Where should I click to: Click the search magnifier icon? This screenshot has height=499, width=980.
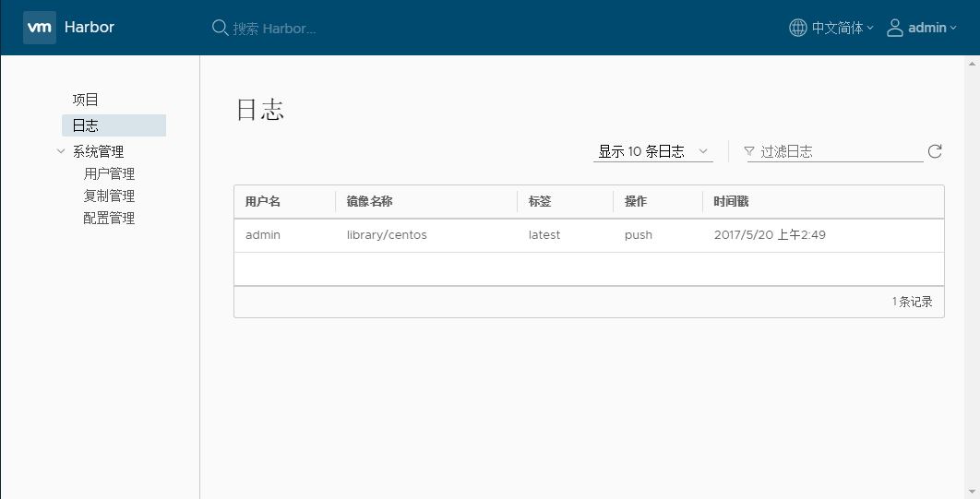point(220,28)
